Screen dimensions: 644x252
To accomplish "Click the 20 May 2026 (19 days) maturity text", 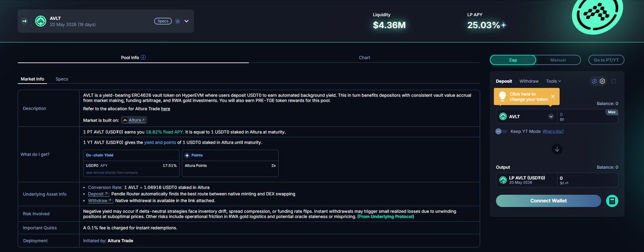I will click(72, 25).
